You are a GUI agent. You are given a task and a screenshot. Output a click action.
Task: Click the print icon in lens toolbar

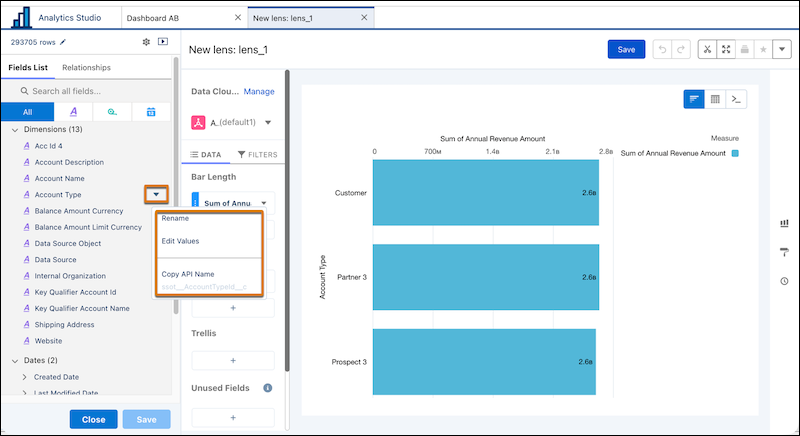744,49
